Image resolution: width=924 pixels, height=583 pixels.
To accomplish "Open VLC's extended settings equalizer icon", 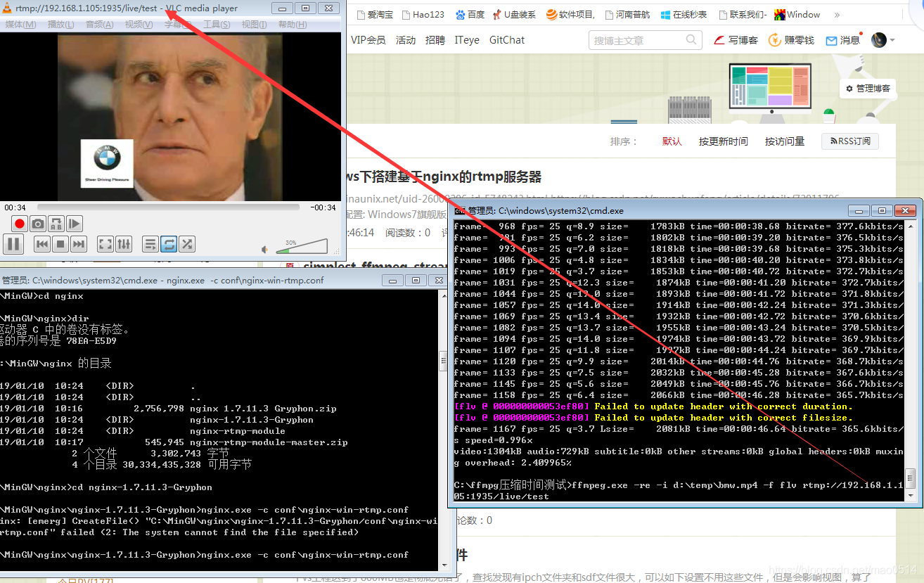I will pyautogui.click(x=124, y=244).
